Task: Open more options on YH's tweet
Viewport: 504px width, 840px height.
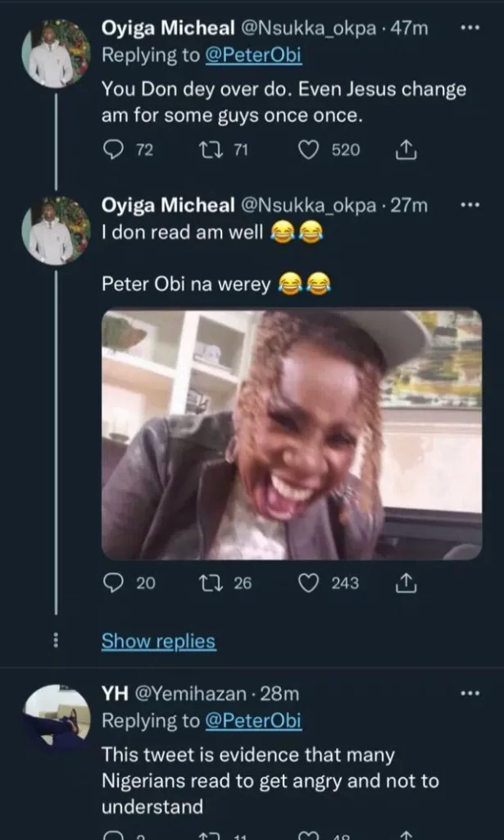Action: click(x=470, y=694)
